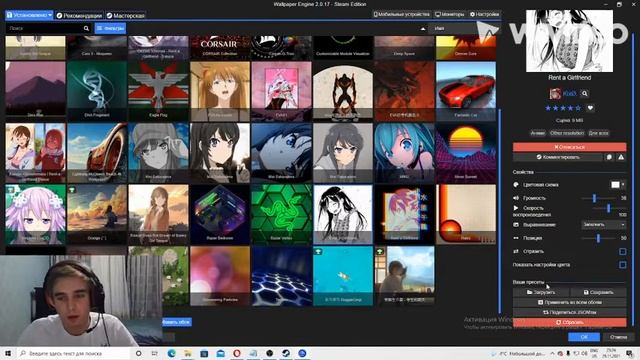Select the Shimmering Particles wallpaper
The image size is (640, 360).
[220, 276]
